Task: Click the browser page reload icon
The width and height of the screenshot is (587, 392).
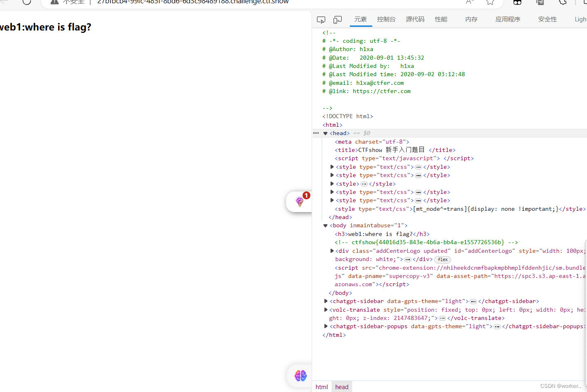Action: click(x=26, y=2)
